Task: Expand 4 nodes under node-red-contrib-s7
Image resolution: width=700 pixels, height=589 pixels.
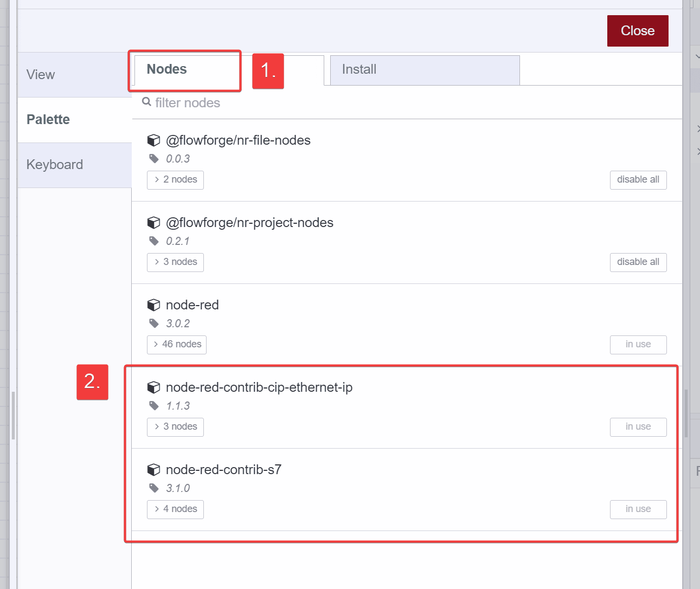Action: tap(175, 509)
